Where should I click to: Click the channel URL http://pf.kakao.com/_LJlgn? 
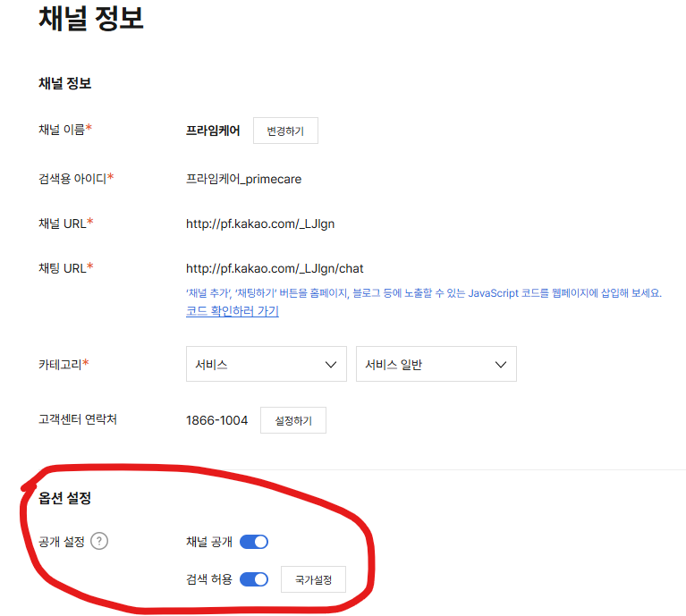coord(260,224)
